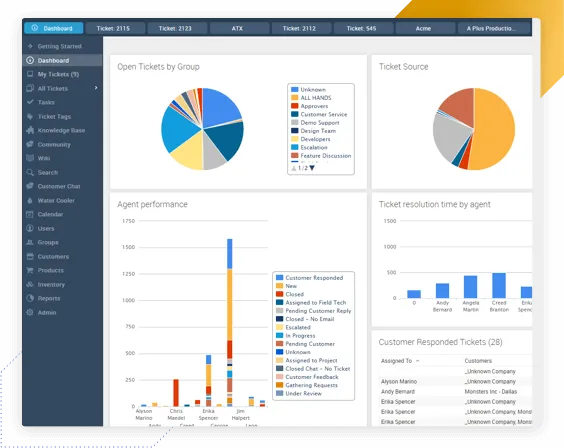This screenshot has width=564, height=448.
Task: Click the Creed Bratton resolution bar
Action: point(499,285)
